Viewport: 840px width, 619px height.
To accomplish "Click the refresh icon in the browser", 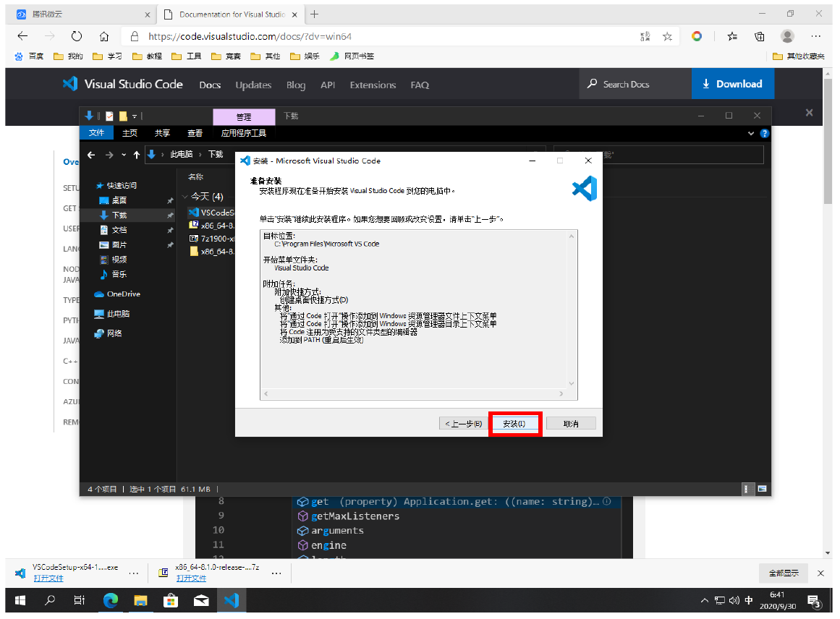I will (77, 36).
